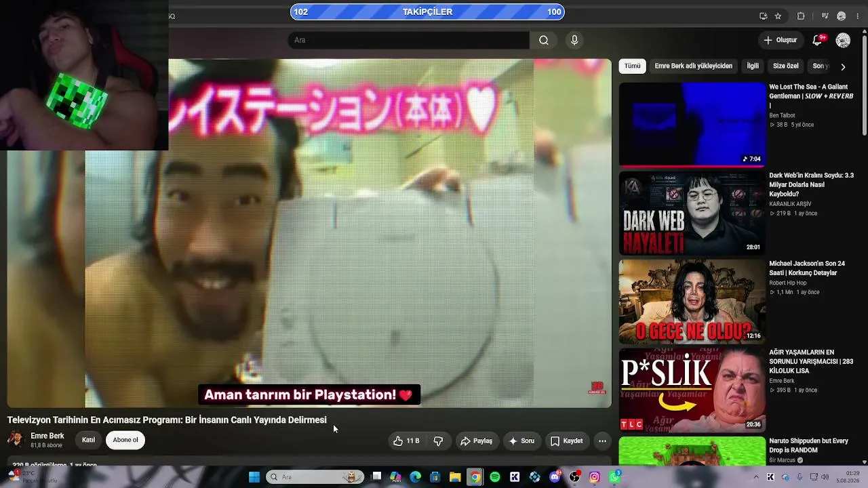This screenshot has height=488, width=868.
Task: Open Chrome media controls icon
Action: pos(825,16)
